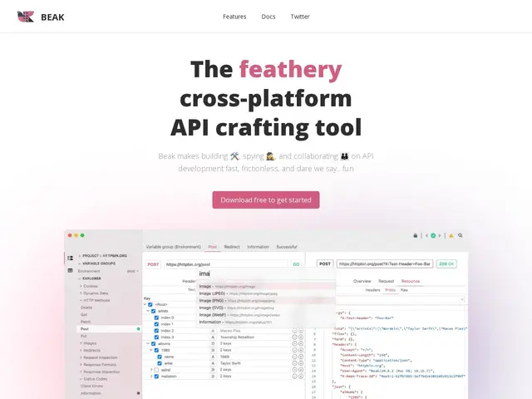Toggle the index 0 checkbox
532x399 pixels.
[x=156, y=318]
